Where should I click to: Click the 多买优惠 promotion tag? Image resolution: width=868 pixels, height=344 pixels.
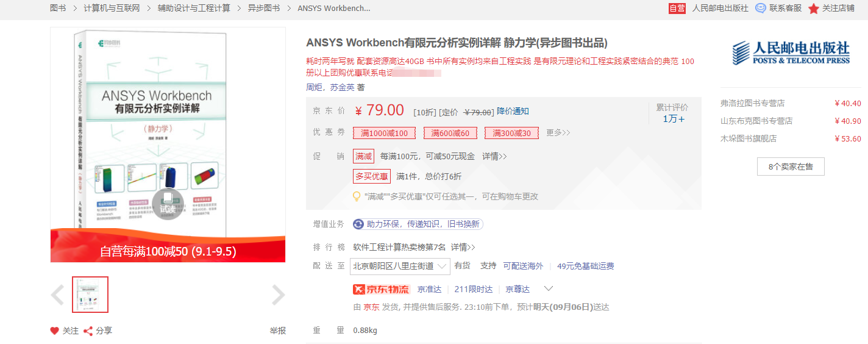[x=372, y=176]
